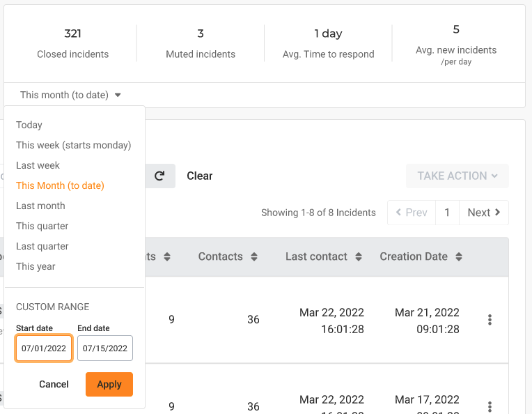532x414 pixels.
Task: Choose This week (starts monday) option
Action: click(x=73, y=146)
